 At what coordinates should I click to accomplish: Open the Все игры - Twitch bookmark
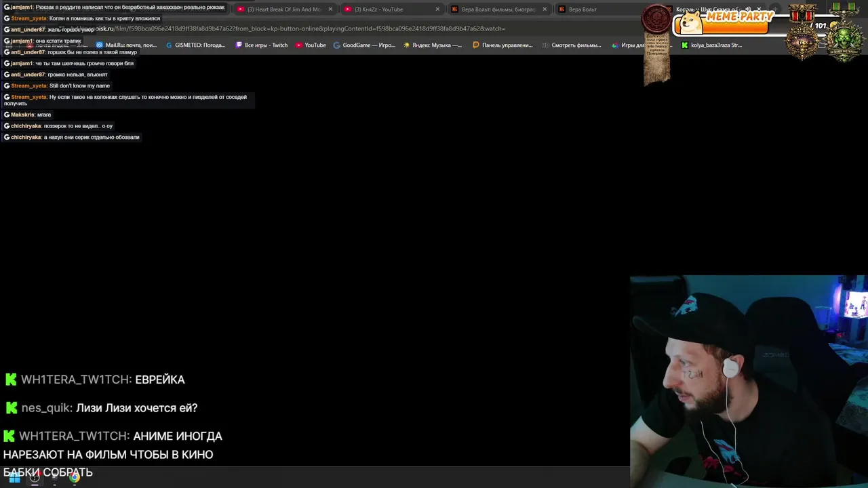click(x=262, y=45)
